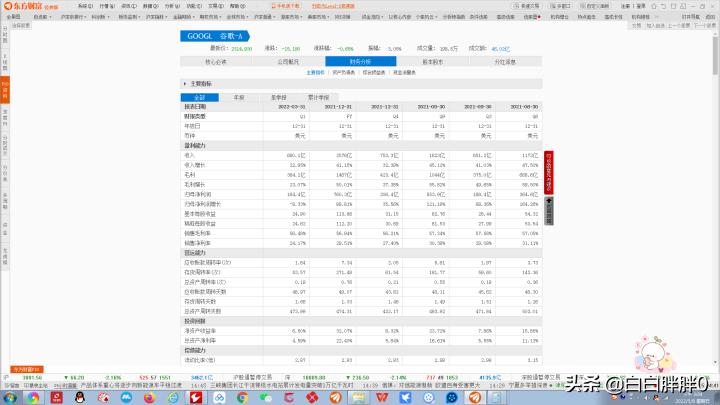Click the orange highlighted left sidebar tab

pos(5,90)
